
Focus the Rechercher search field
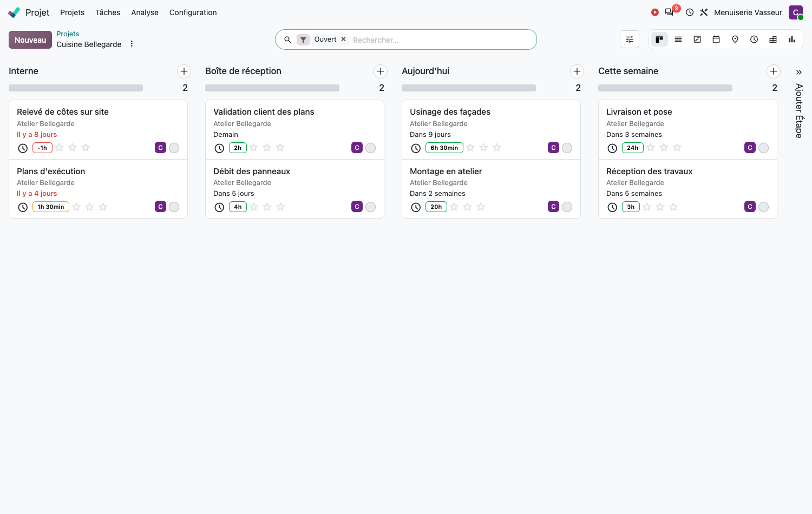[441, 40]
